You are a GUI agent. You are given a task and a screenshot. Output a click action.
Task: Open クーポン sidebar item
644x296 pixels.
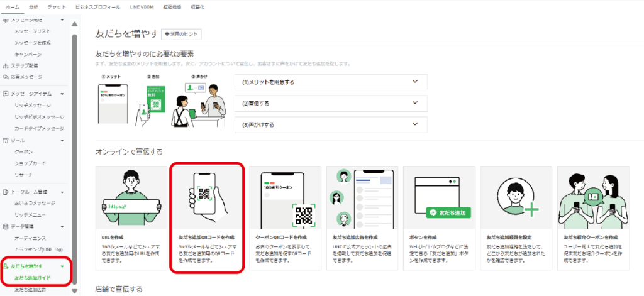point(23,152)
